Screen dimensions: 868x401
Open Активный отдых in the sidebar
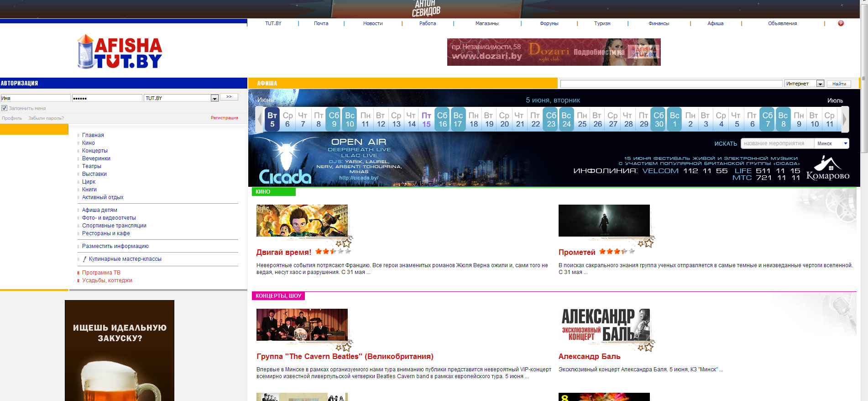click(103, 197)
